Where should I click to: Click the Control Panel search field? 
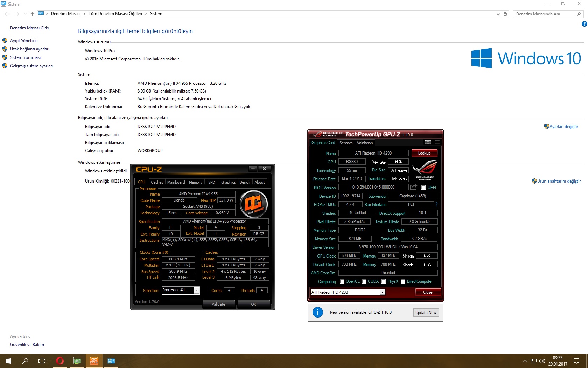tap(544, 14)
